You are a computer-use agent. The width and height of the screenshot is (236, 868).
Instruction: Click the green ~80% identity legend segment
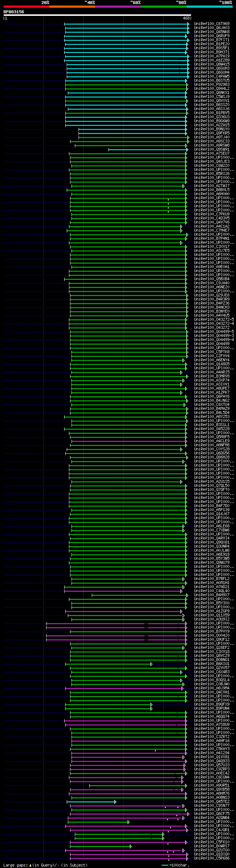tap(164, 7)
